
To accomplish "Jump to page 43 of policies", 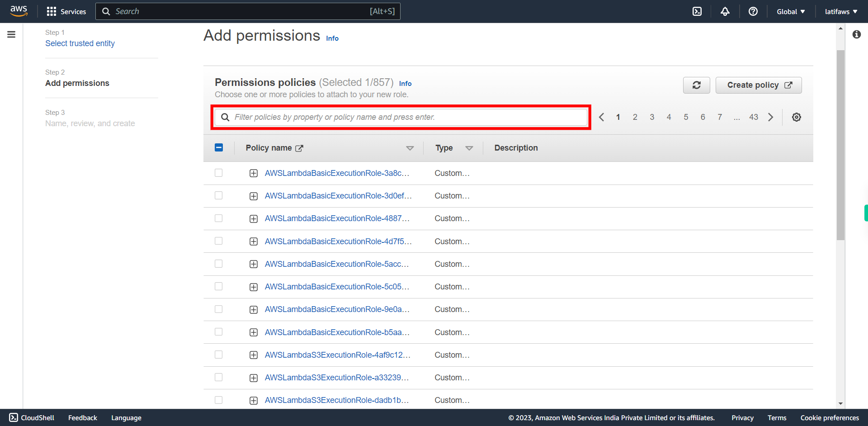I will tap(754, 117).
